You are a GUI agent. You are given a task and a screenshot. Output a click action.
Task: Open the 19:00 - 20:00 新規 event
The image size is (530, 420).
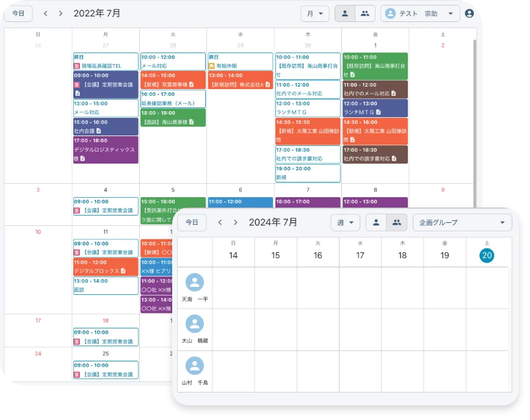click(x=308, y=173)
